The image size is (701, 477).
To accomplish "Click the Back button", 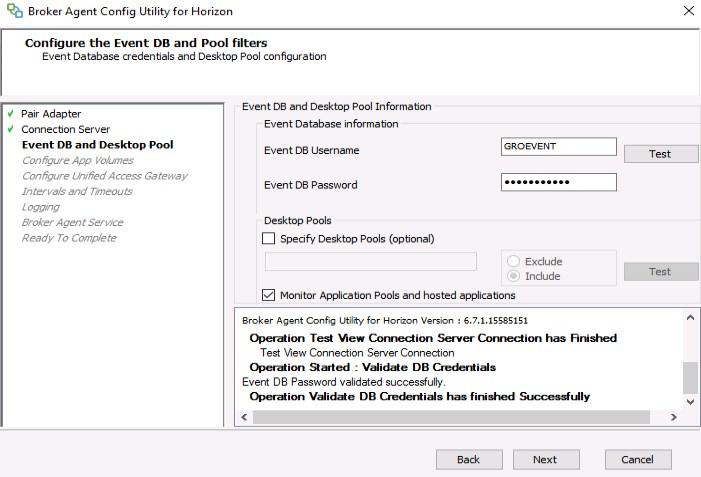I will (469, 460).
